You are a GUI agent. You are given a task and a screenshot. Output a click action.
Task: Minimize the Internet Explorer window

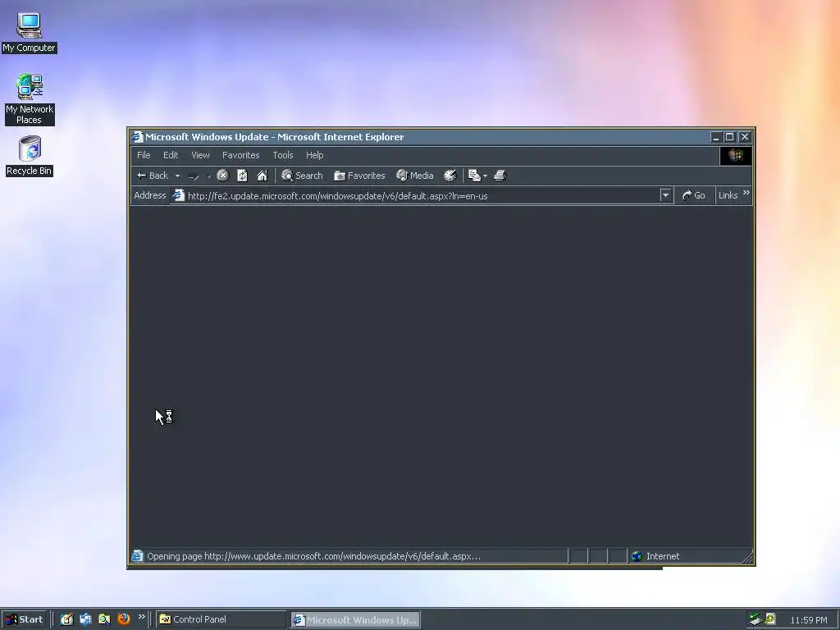[x=715, y=137]
